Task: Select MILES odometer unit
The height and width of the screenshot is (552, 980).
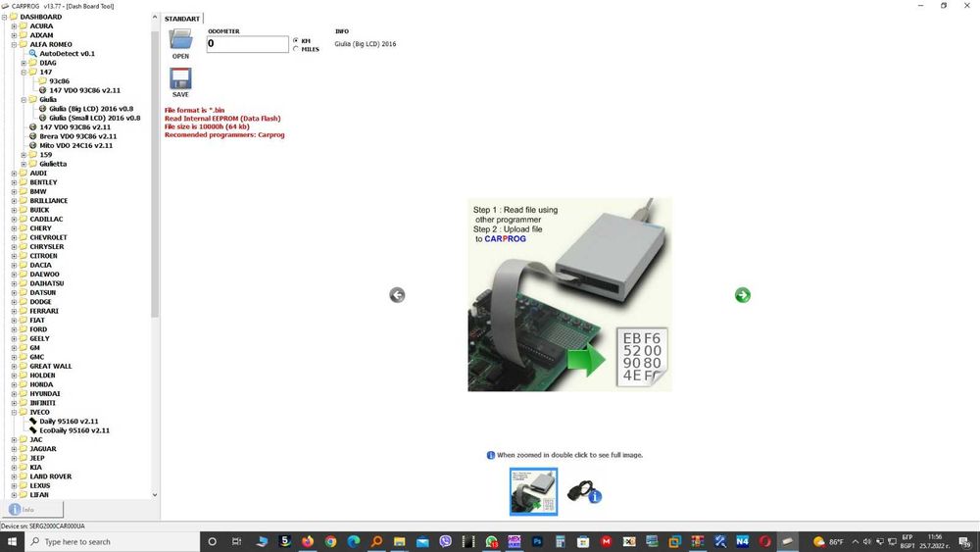Action: click(296, 49)
